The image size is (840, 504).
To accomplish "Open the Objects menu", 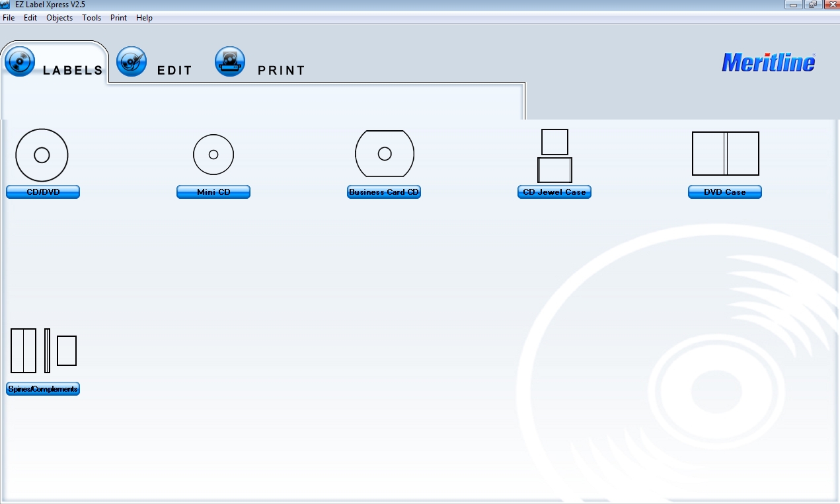I will point(59,18).
